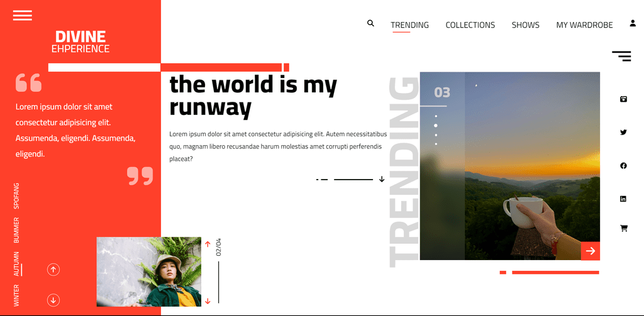Select the AUTUMN season tab

click(x=17, y=264)
